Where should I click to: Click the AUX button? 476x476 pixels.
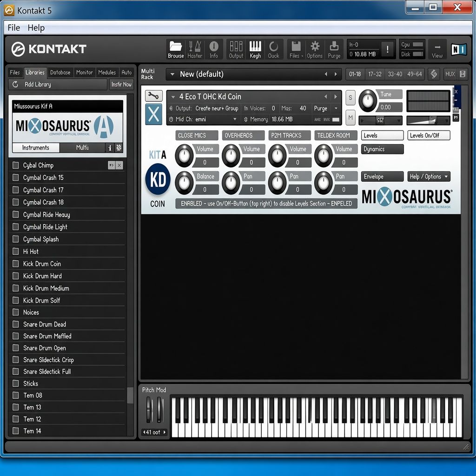click(450, 74)
